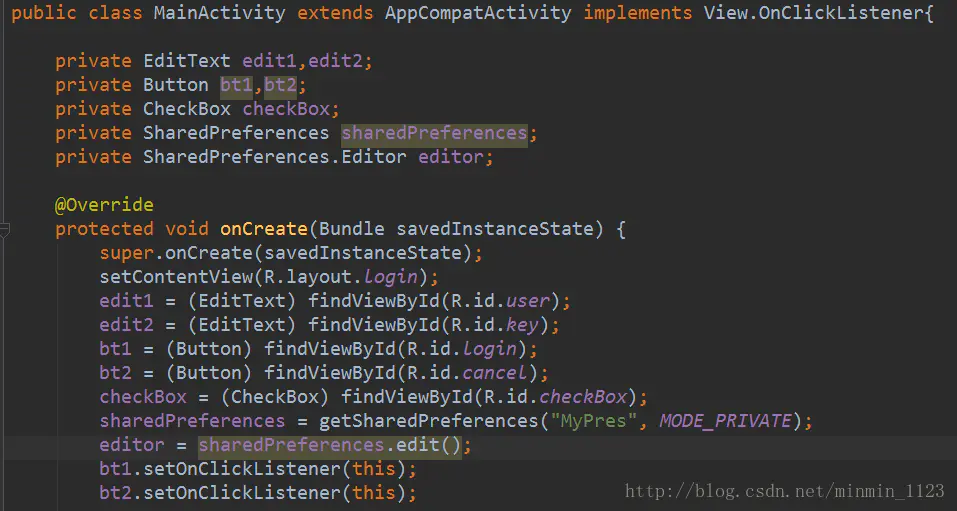Click findViewById on the bt2 assignment line
The height and width of the screenshot is (511, 957).
[330, 373]
